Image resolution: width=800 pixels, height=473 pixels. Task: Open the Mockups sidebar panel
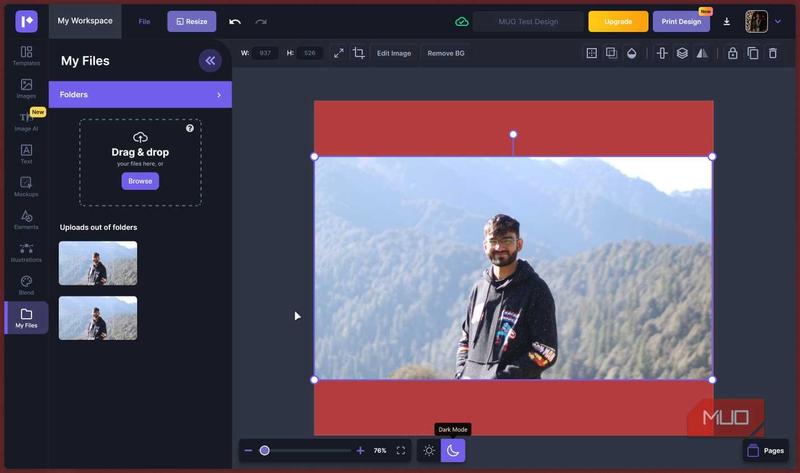point(26,187)
